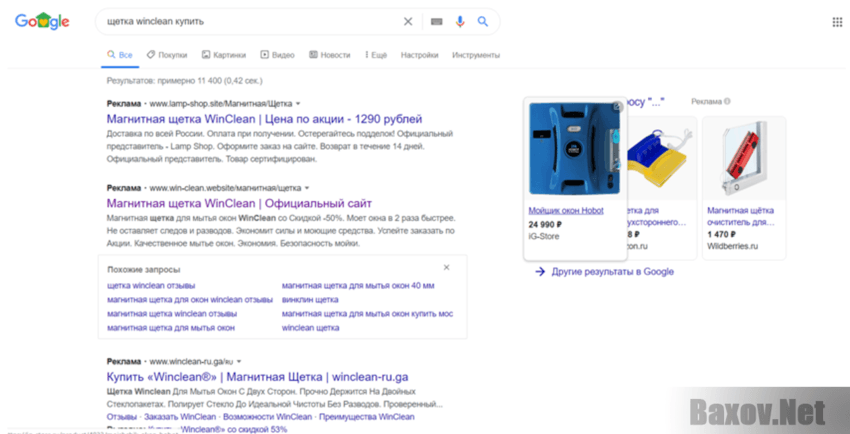Open Магнитная щетка WinClean Цена по акции link
Viewport: 850px width, 434px height.
click(x=264, y=119)
